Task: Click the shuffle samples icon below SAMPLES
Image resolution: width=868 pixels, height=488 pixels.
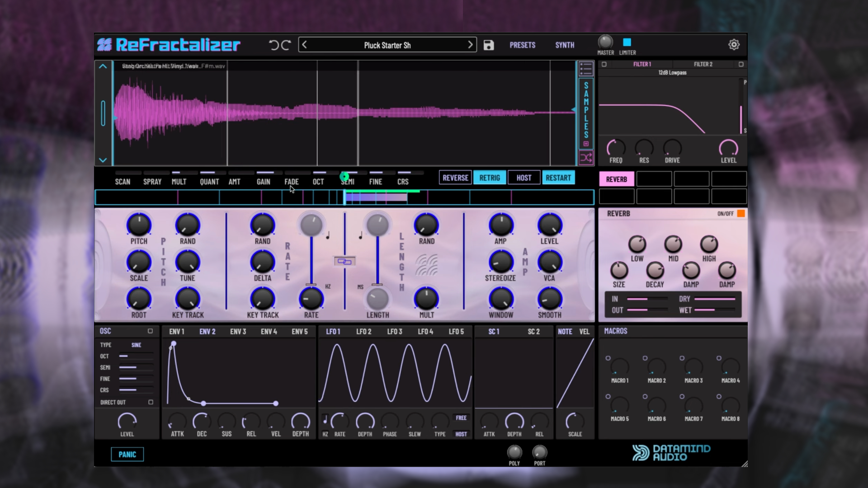Action: (586, 158)
